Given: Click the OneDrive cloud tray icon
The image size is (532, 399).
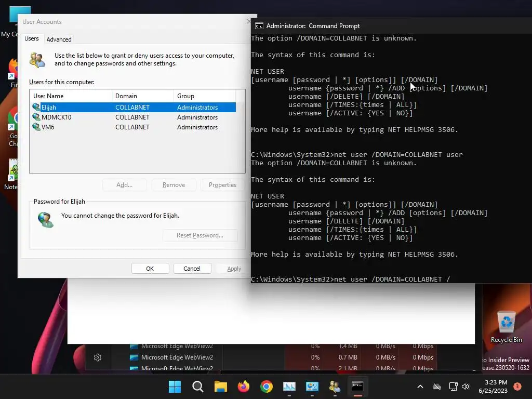Looking at the screenshot, I should (437, 387).
